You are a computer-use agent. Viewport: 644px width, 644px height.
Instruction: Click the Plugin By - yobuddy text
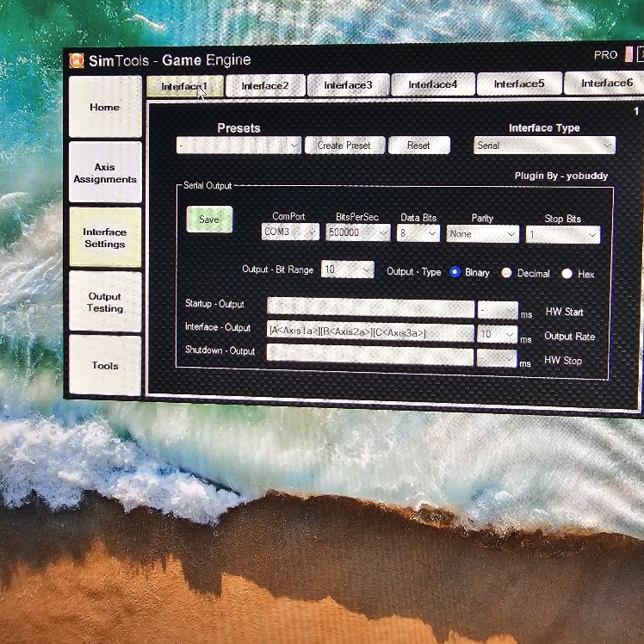pos(561,176)
